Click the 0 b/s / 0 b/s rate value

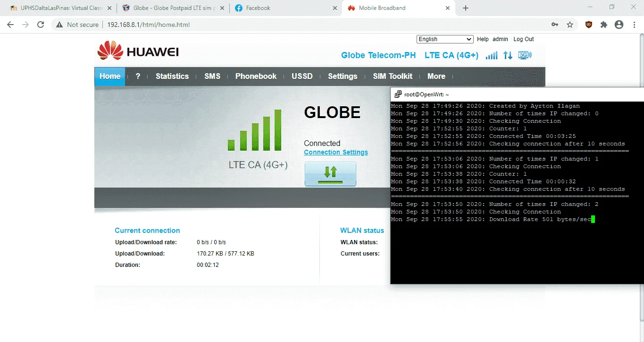click(x=211, y=242)
